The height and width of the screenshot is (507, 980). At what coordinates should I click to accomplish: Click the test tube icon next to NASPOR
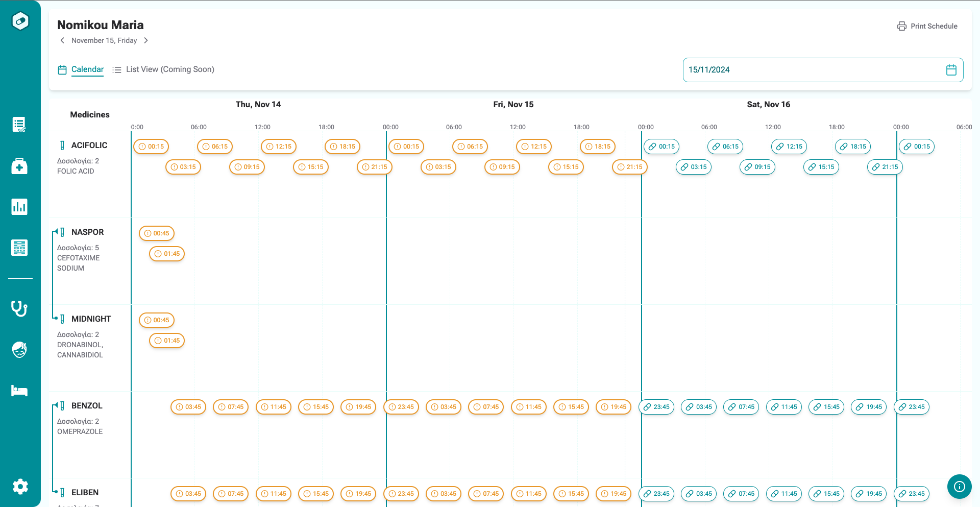pyautogui.click(x=62, y=232)
